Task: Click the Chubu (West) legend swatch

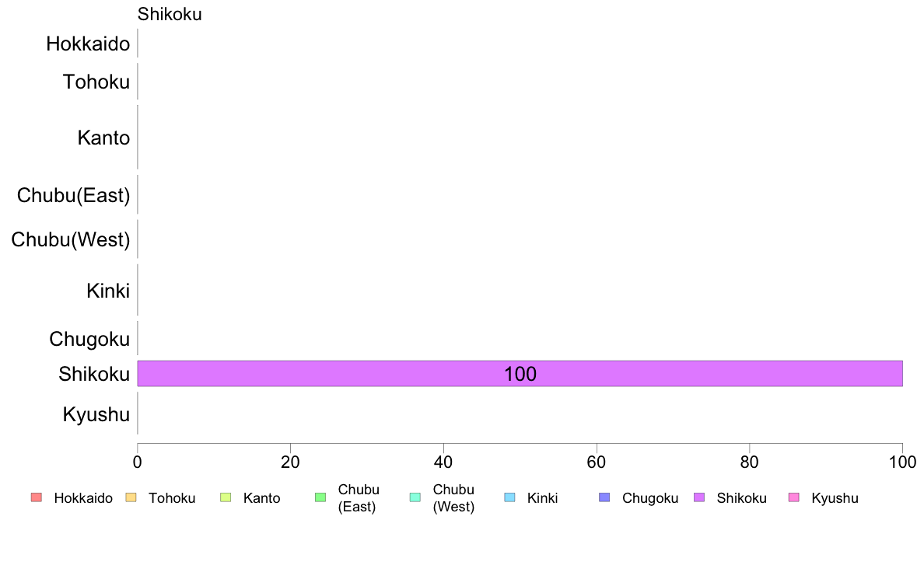Action: [415, 497]
